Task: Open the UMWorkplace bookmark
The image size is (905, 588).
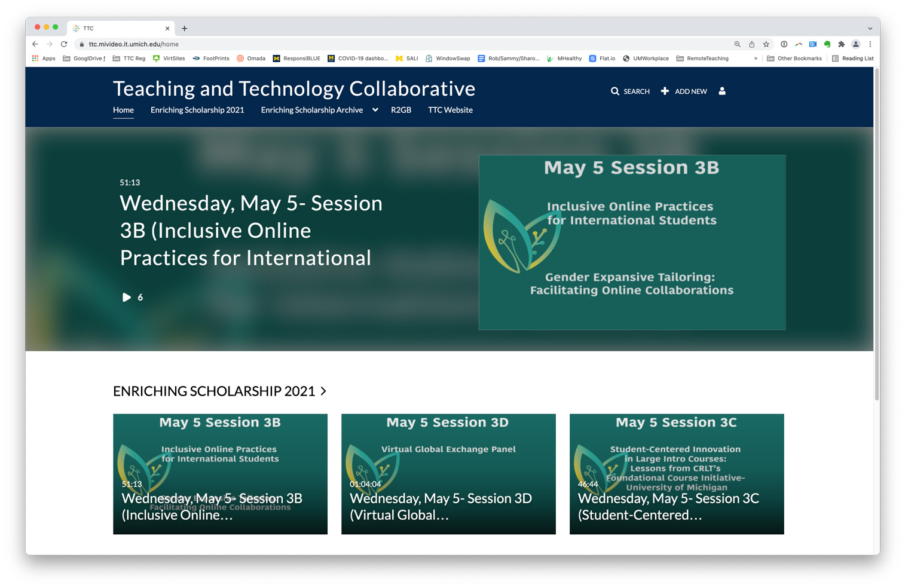Action: [646, 59]
